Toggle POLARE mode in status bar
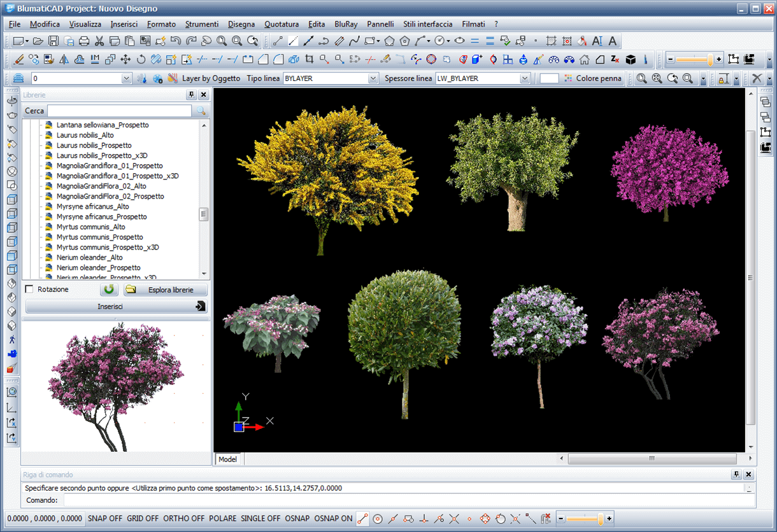The width and height of the screenshot is (777, 532). [223, 519]
